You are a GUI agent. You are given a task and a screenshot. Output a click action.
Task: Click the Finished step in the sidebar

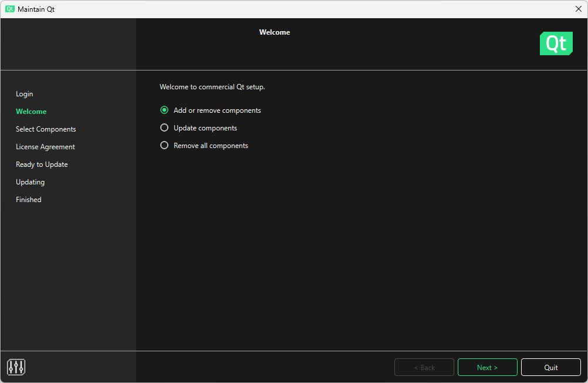point(28,199)
